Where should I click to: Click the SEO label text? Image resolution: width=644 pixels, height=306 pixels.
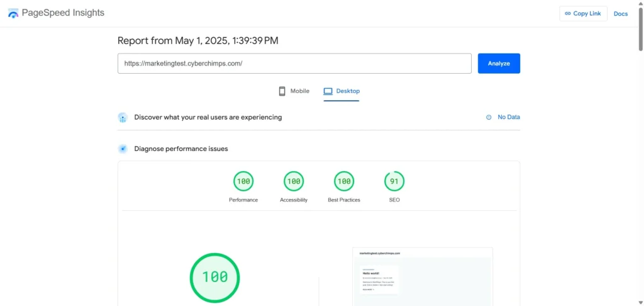tap(394, 200)
